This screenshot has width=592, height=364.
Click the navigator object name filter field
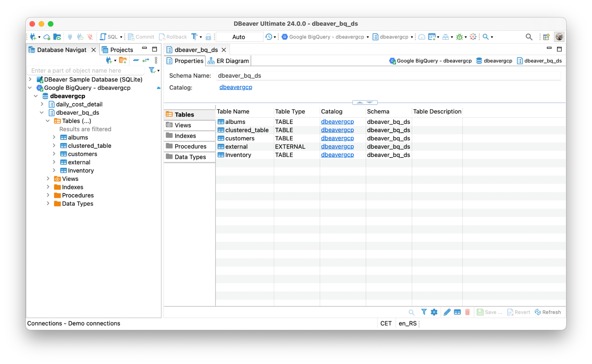[x=86, y=70]
